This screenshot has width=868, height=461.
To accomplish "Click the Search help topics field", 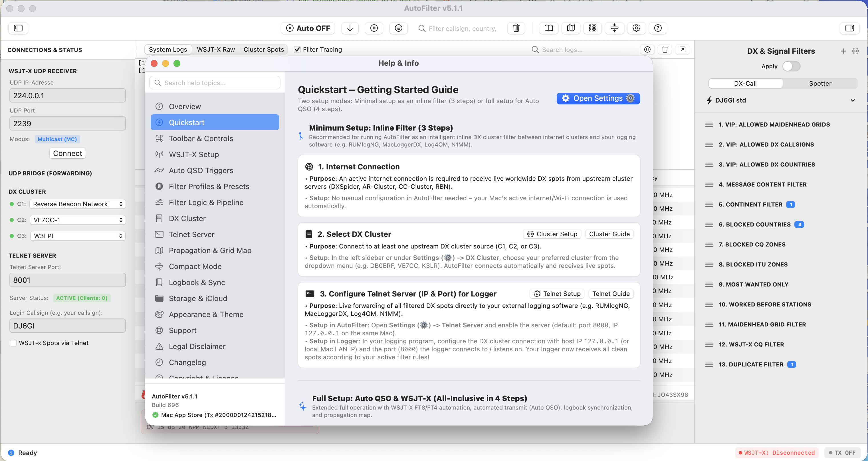I will 215,83.
